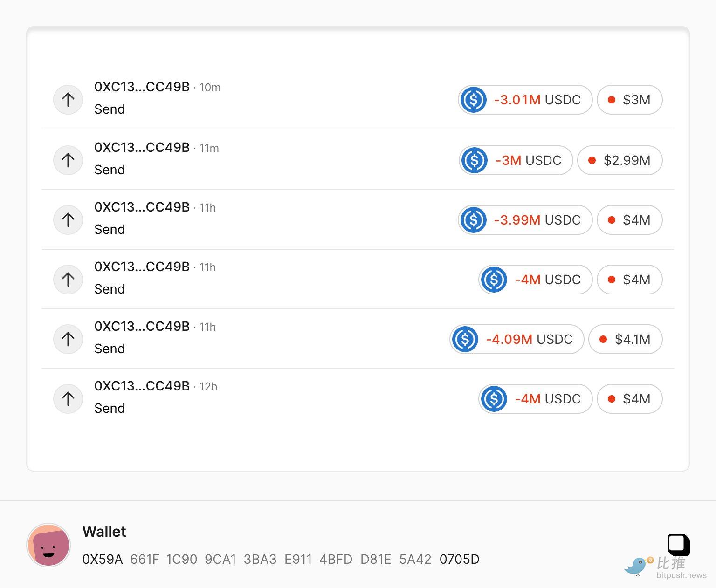Open the -3M USDC amount pill
The width and height of the screenshot is (716, 588).
point(516,160)
